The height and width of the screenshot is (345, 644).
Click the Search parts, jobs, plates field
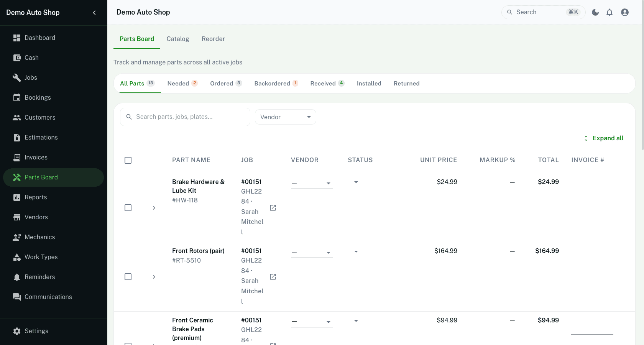pos(185,117)
